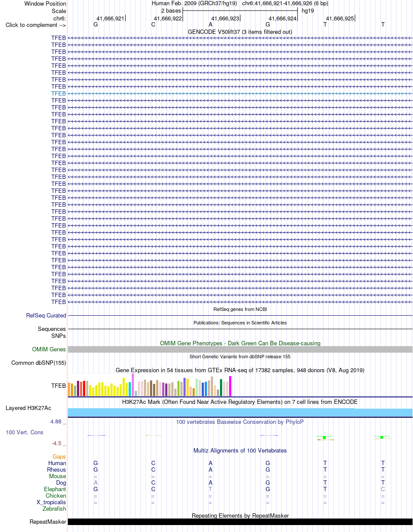This screenshot has height=532, width=413.
Task: Click the 41,666,922 position tick label
Action: (168, 18)
